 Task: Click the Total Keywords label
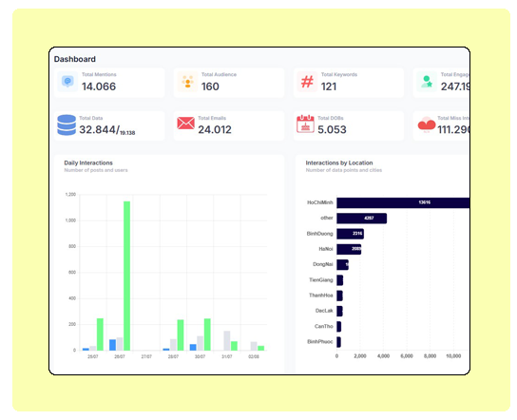(x=339, y=74)
